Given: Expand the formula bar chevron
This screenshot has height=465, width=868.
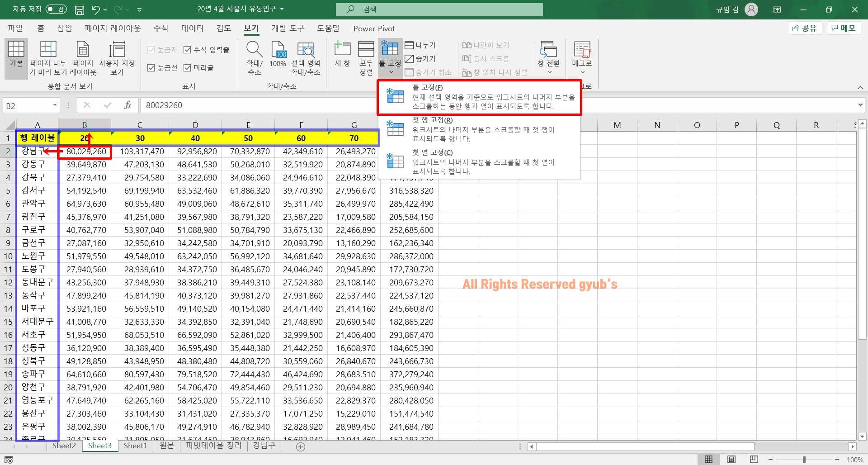Looking at the screenshot, I should (860, 105).
